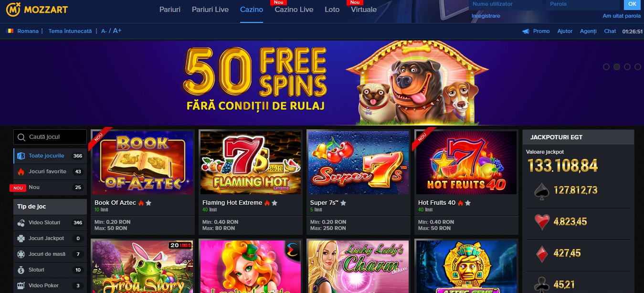
Task: Open Promo megaphone icon
Action: [x=526, y=31]
